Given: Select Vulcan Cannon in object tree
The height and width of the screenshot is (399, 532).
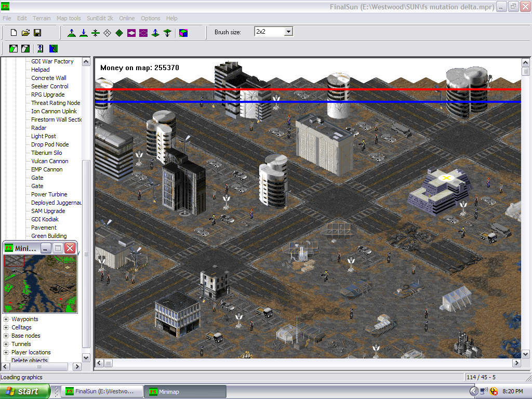Looking at the screenshot, I should click(49, 161).
